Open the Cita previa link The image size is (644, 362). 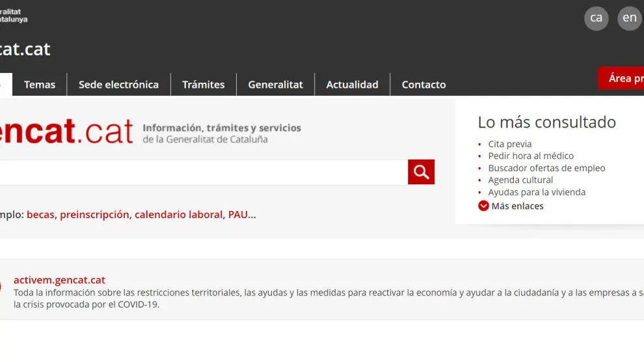click(509, 144)
